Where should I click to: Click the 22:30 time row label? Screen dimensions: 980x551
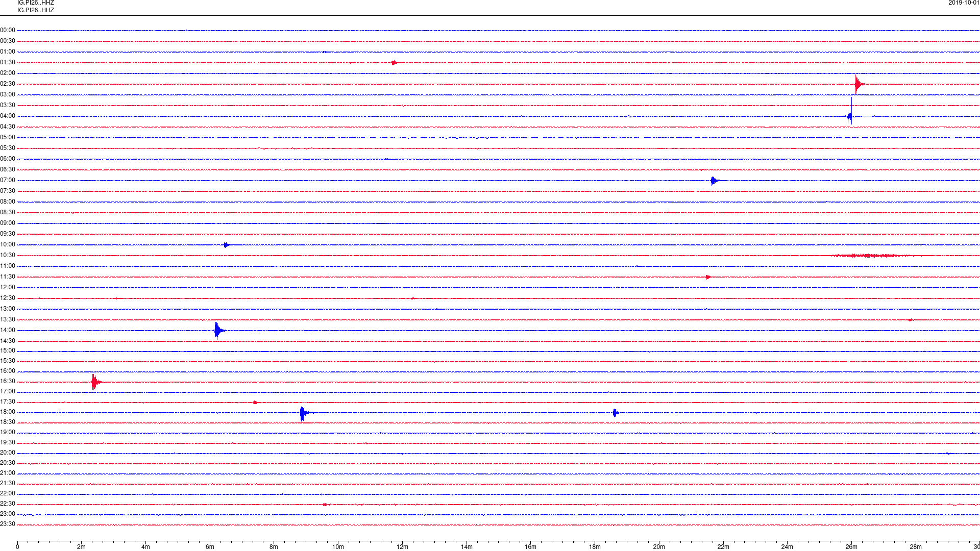(x=8, y=504)
